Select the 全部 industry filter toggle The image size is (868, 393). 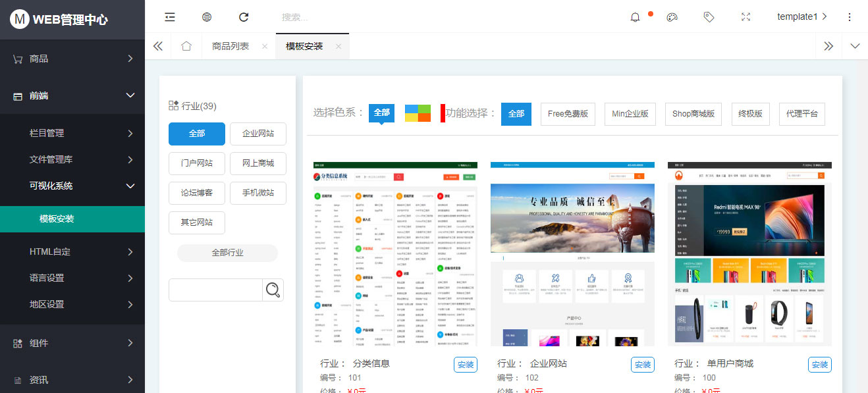click(196, 134)
